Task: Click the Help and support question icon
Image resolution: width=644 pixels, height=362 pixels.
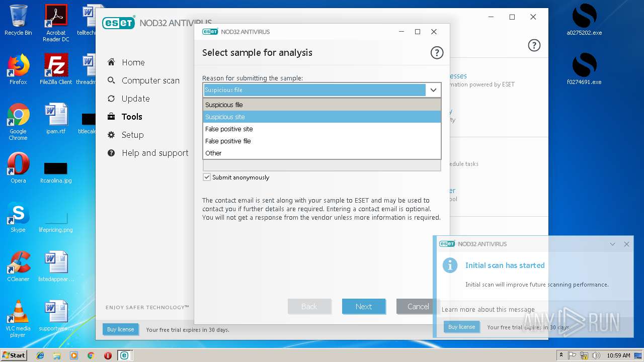Action: pyautogui.click(x=111, y=153)
